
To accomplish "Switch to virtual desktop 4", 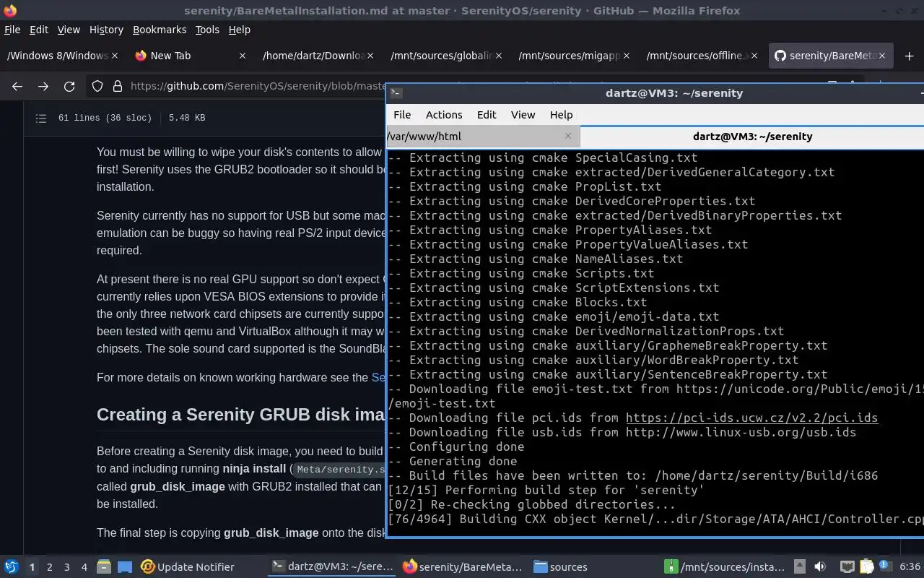I will 84,567.
